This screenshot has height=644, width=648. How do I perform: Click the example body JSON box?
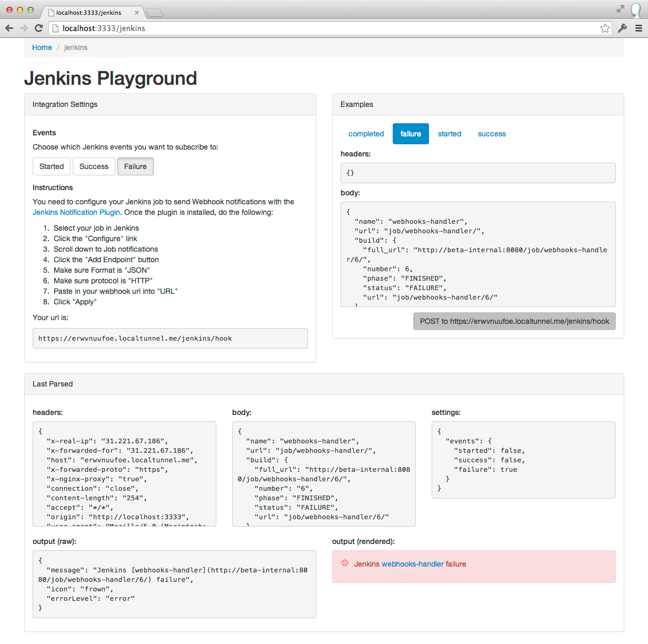(x=478, y=254)
